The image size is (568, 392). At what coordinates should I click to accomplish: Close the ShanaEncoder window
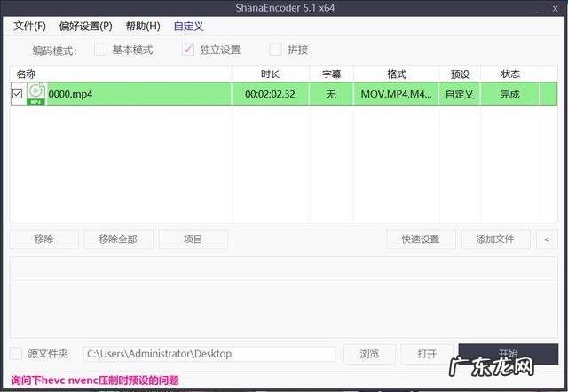(555, 9)
